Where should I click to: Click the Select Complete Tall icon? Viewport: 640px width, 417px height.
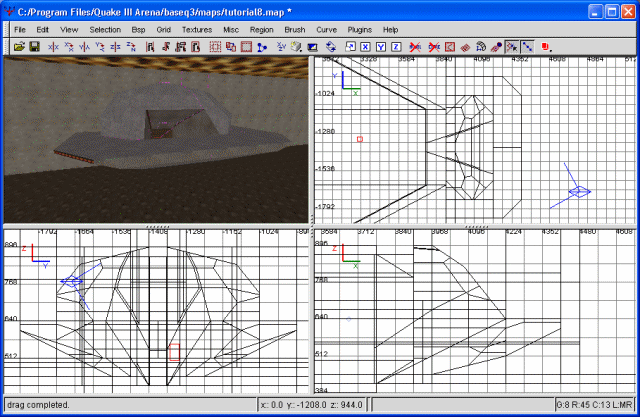tap(150, 47)
